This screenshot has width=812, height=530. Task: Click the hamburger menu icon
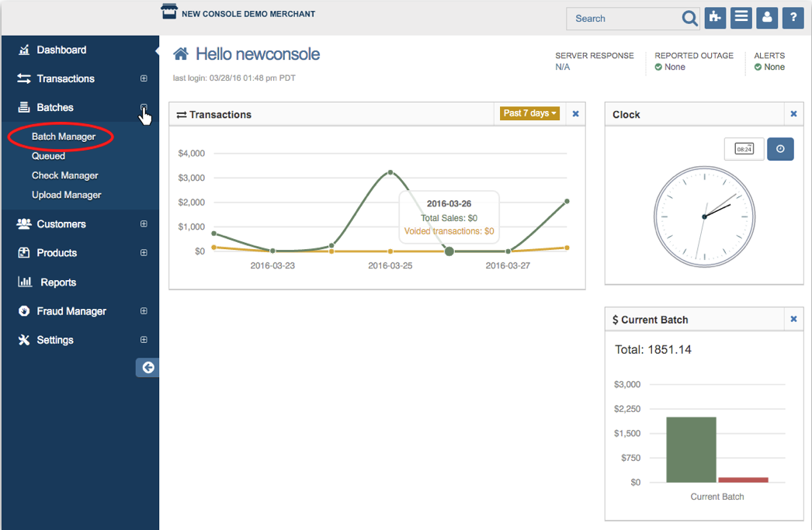(741, 17)
